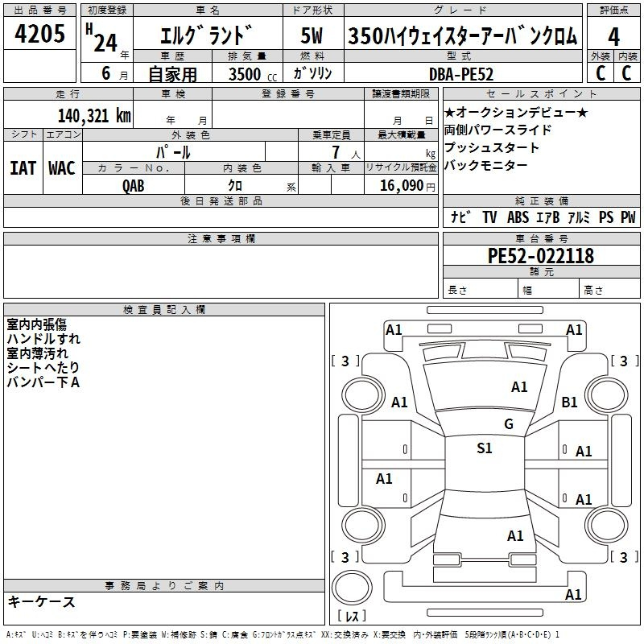Click the 出品番号 header label
Image resolution: width=644 pixels, height=644 pixels.
click(x=39, y=10)
